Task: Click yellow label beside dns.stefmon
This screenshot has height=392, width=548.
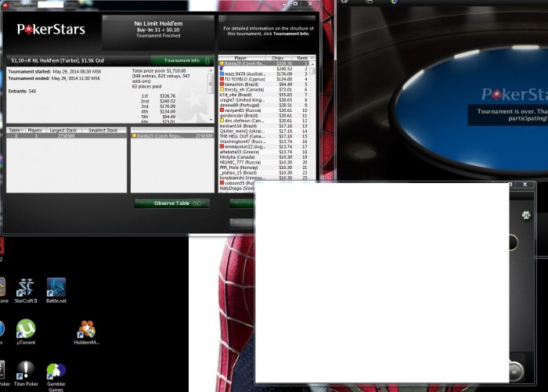Action: tap(222, 120)
